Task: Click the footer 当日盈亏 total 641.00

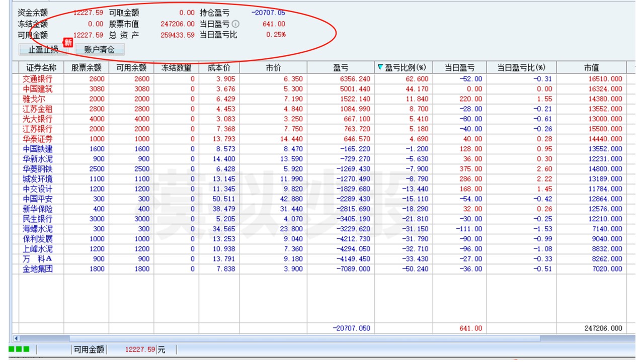Action: tap(471, 328)
